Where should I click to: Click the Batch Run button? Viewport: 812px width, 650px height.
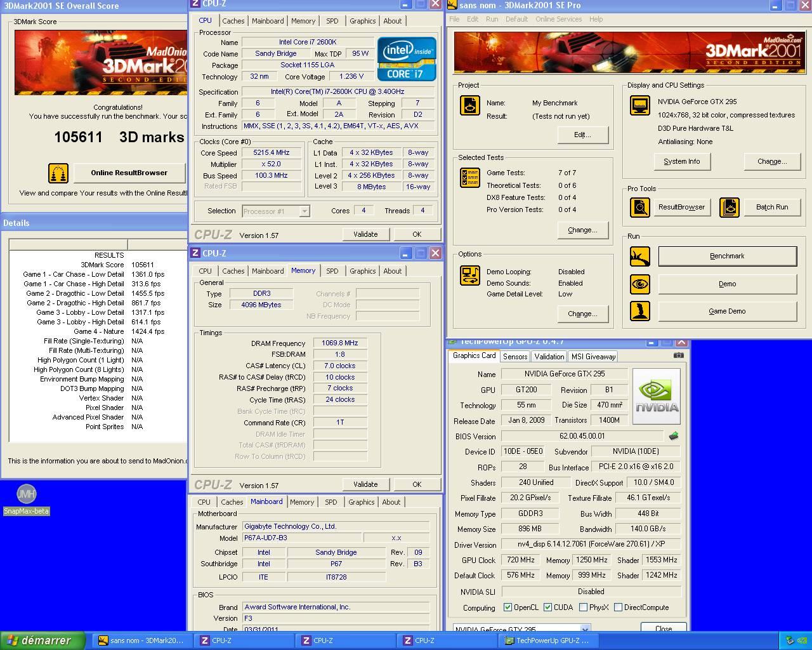tap(772, 207)
